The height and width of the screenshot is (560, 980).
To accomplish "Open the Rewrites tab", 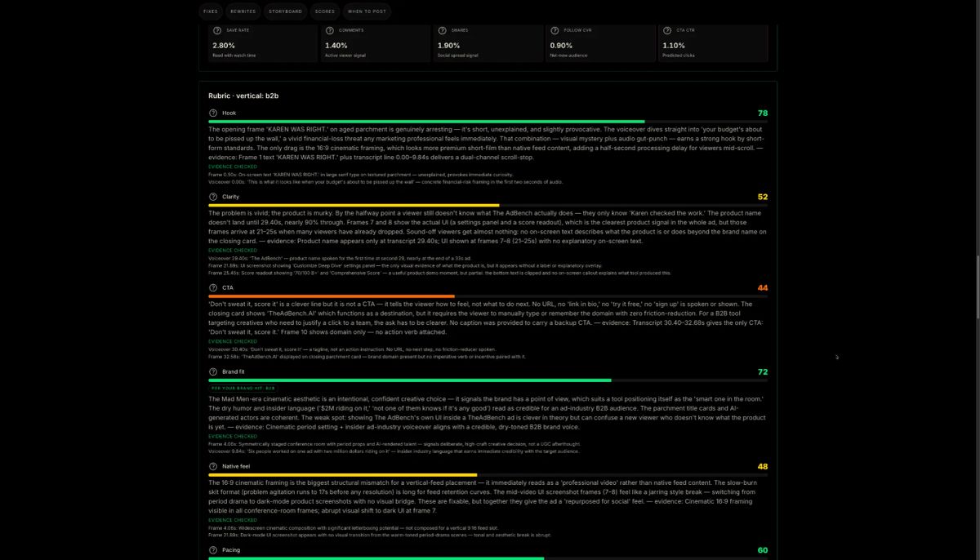I will 243,11.
